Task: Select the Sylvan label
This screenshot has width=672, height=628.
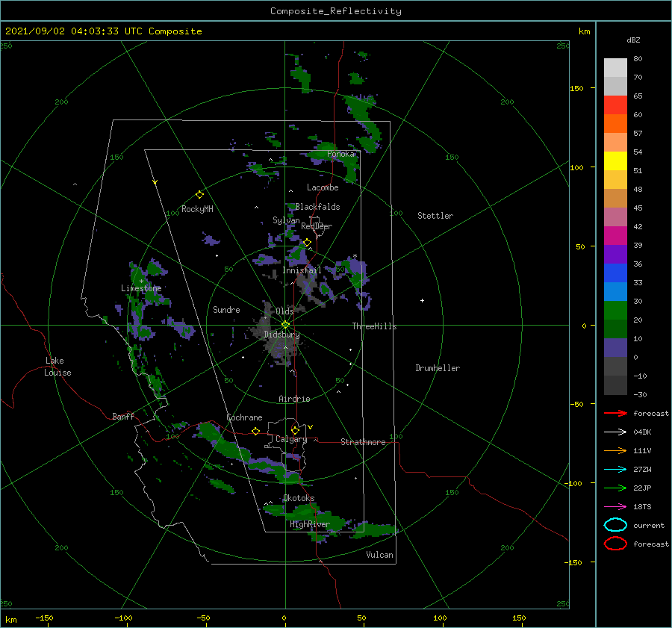Action: click(286, 220)
